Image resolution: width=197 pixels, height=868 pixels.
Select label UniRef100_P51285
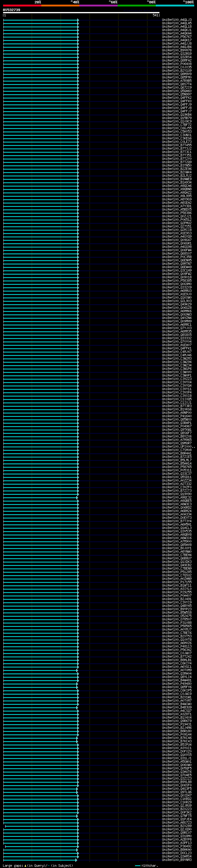(177, 572)
